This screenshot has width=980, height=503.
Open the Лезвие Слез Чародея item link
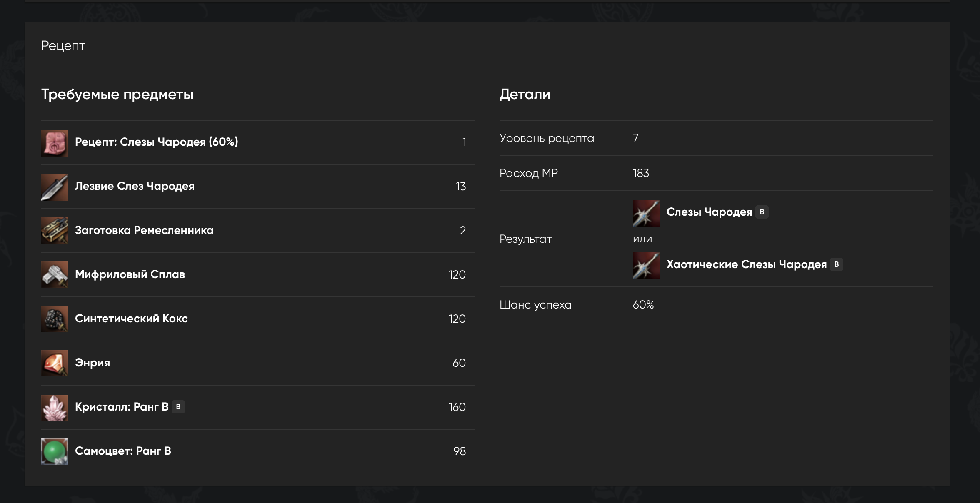tap(135, 186)
